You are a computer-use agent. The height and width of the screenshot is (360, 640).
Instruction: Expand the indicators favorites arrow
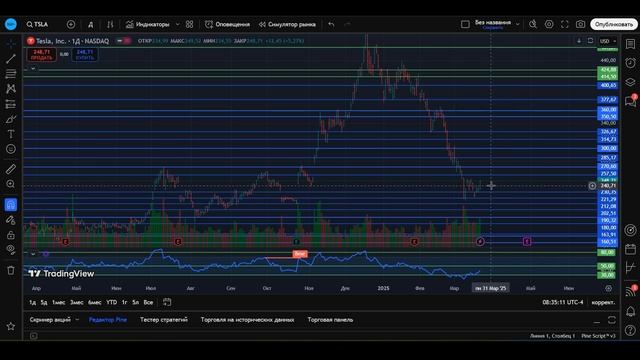point(178,24)
